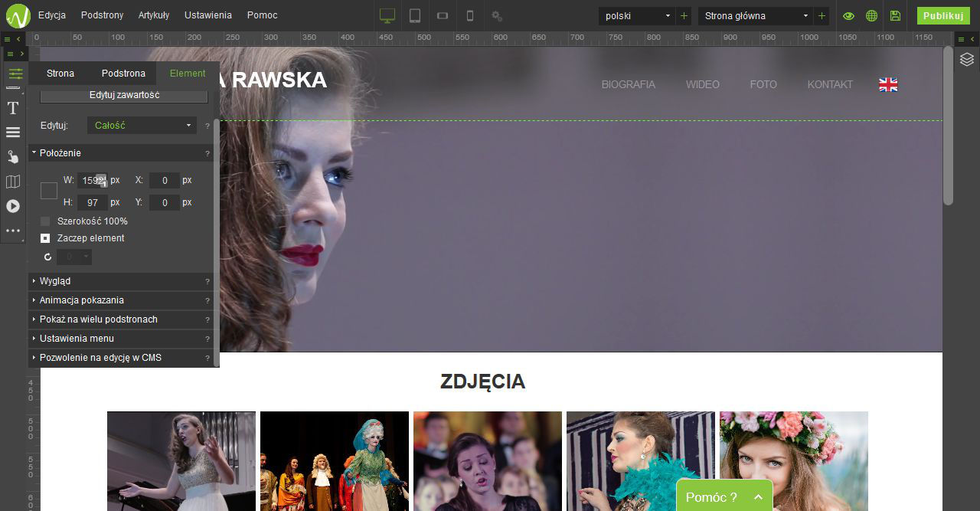Select the hand interaction tool in the sidebar
The image size is (980, 511).
pyautogui.click(x=12, y=156)
